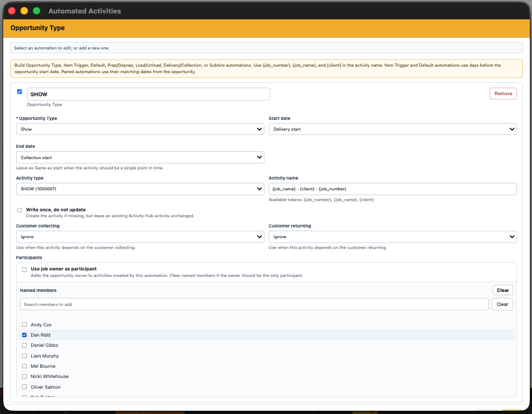Enable Write once, do not update
This screenshot has width=532, height=414.
point(19,210)
